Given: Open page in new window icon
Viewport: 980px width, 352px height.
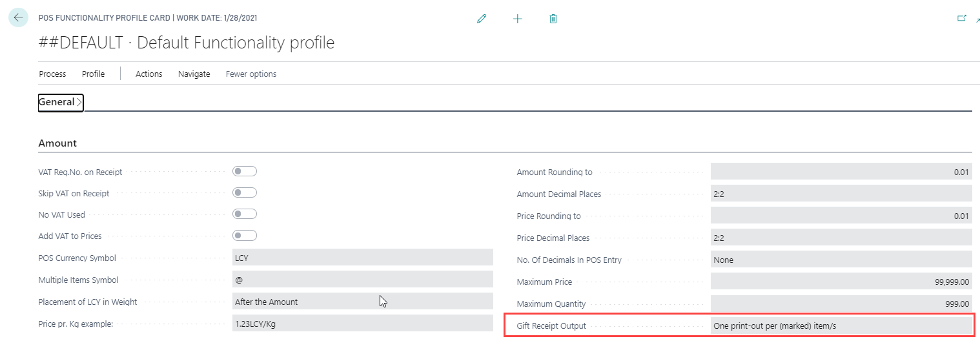Looking at the screenshot, I should coord(961,18).
